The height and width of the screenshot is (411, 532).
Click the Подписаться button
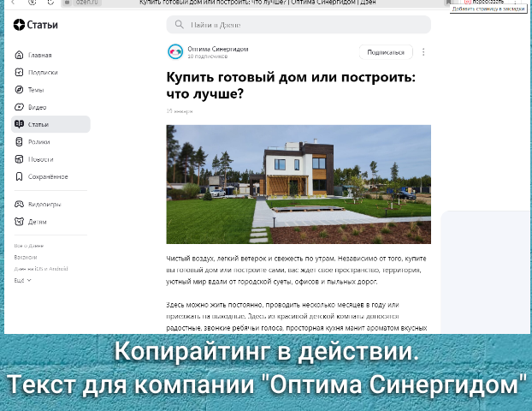coord(386,52)
